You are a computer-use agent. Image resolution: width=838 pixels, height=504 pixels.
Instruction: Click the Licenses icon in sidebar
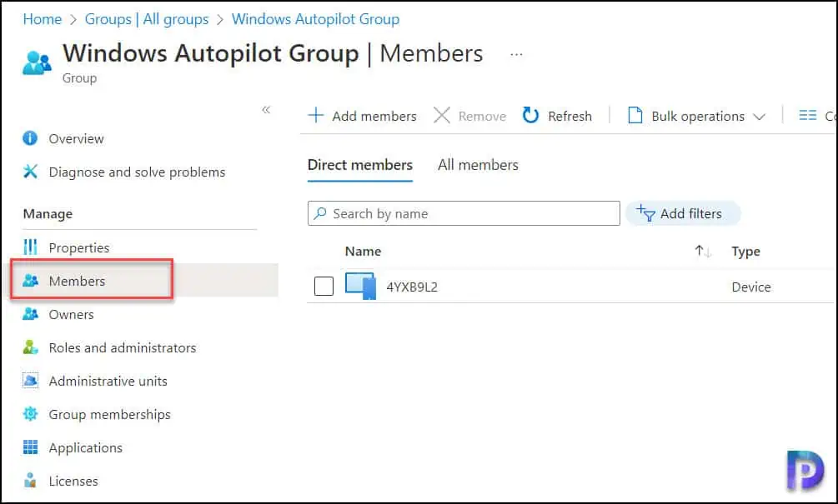pos(30,481)
